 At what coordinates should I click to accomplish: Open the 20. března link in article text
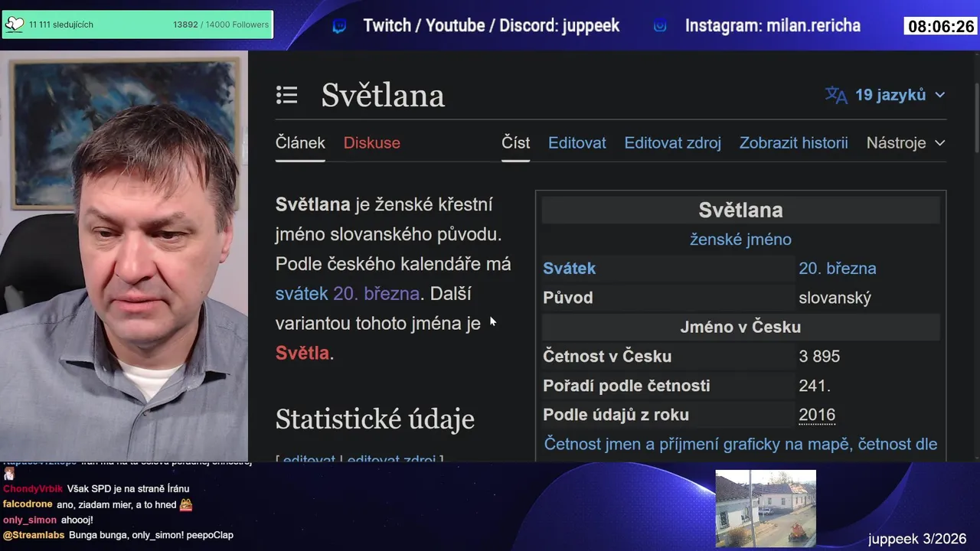pyautogui.click(x=376, y=294)
